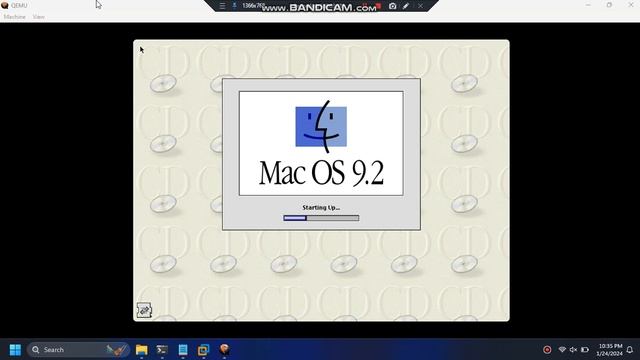Image resolution: width=640 pixels, height=360 pixels.
Task: Open the blue notepad taskbar icon
Action: point(183,350)
